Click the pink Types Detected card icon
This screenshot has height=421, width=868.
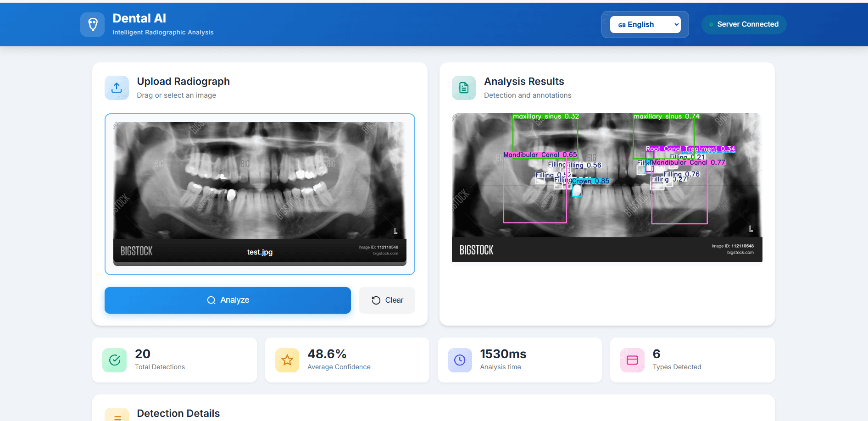(632, 360)
